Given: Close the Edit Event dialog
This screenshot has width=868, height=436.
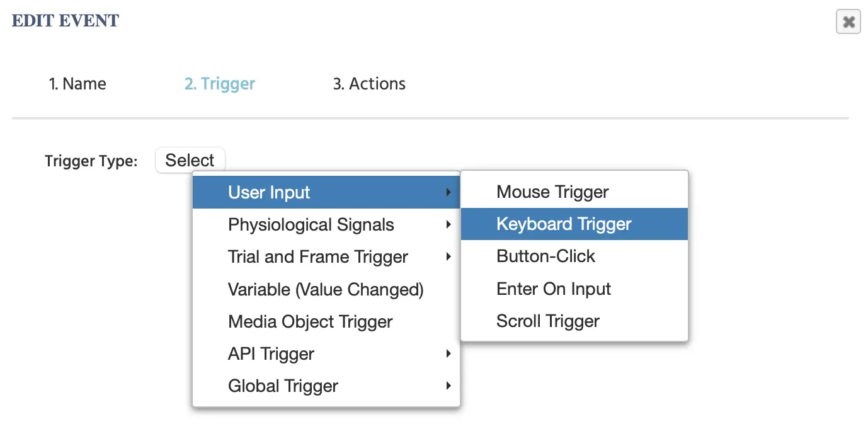Looking at the screenshot, I should tap(848, 22).
